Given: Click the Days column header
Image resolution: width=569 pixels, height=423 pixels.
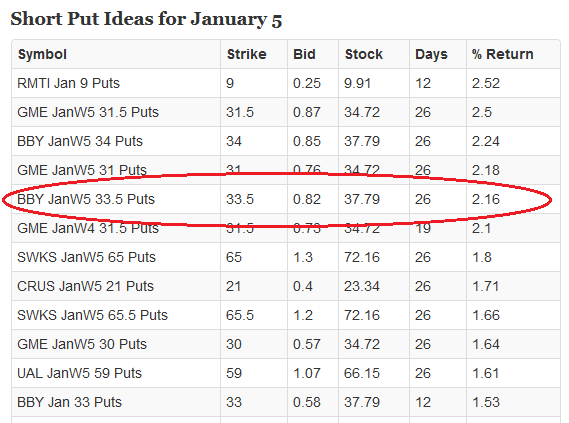Looking at the screenshot, I should pos(431,54).
